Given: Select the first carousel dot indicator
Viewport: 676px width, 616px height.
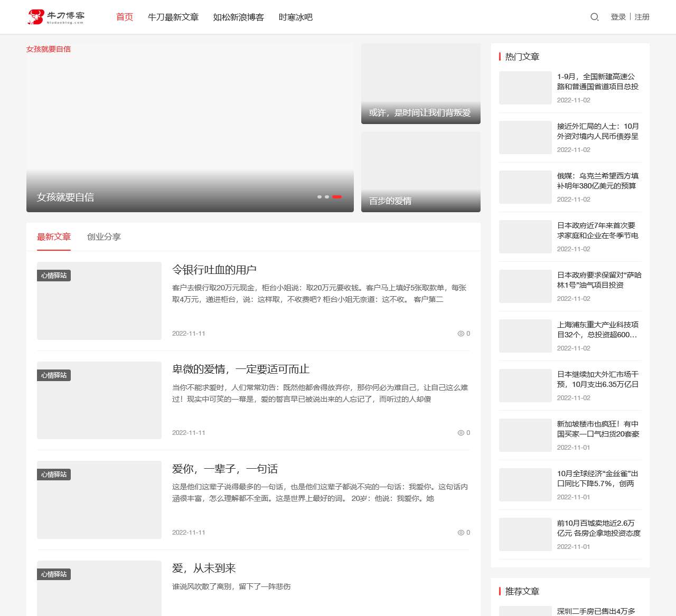Looking at the screenshot, I should pos(320,197).
